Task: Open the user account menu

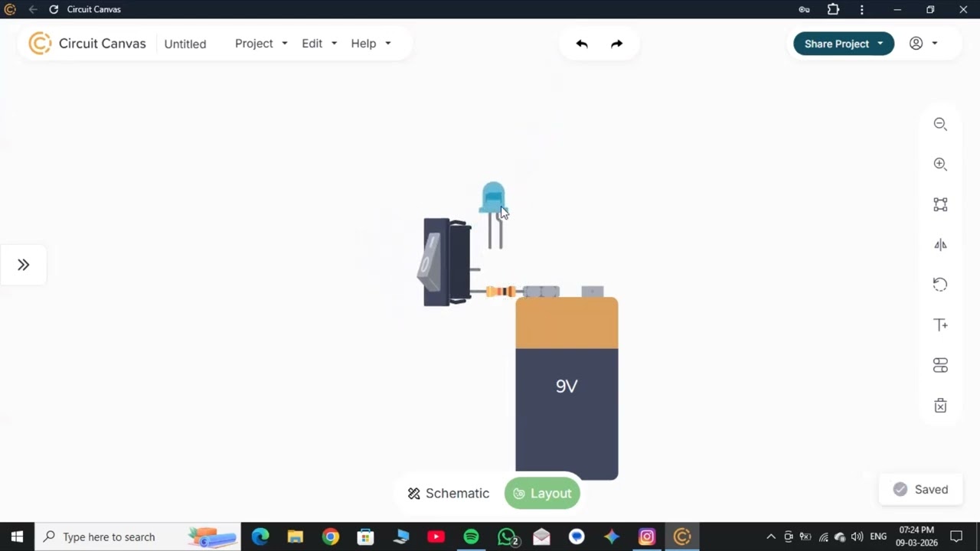Action: [923, 44]
